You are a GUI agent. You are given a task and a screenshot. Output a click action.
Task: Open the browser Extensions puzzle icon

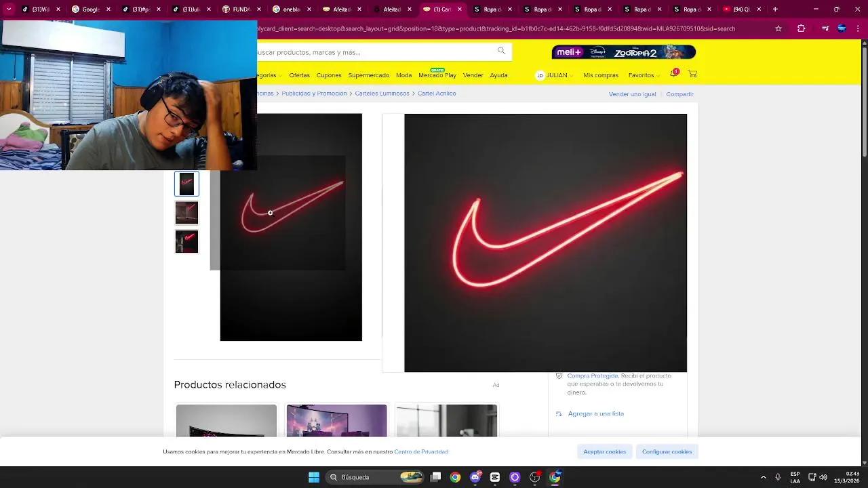[801, 28]
